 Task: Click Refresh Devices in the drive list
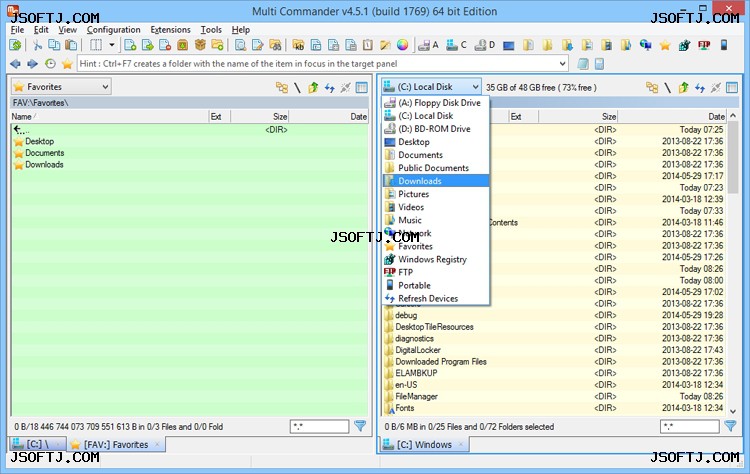click(436, 298)
